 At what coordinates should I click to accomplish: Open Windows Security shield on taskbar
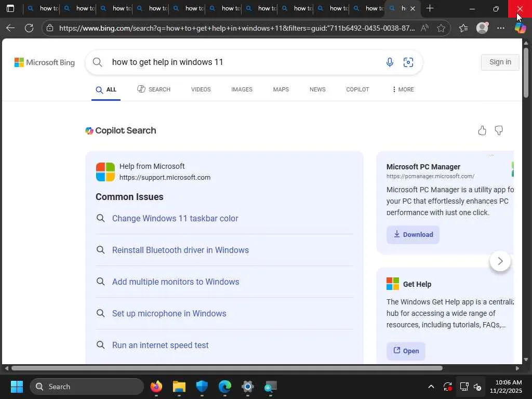pos(202,387)
